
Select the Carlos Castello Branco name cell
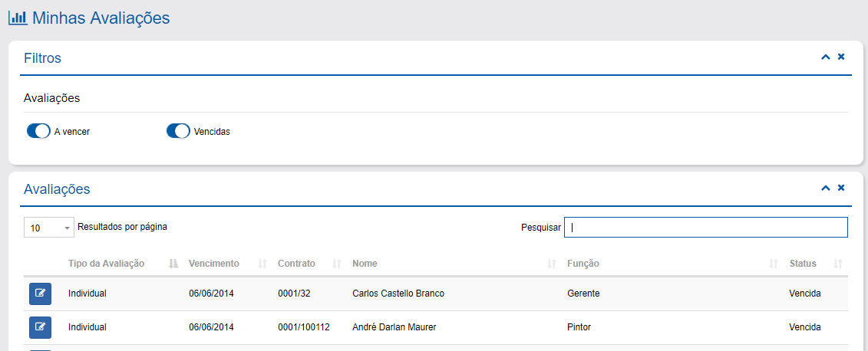(x=398, y=294)
